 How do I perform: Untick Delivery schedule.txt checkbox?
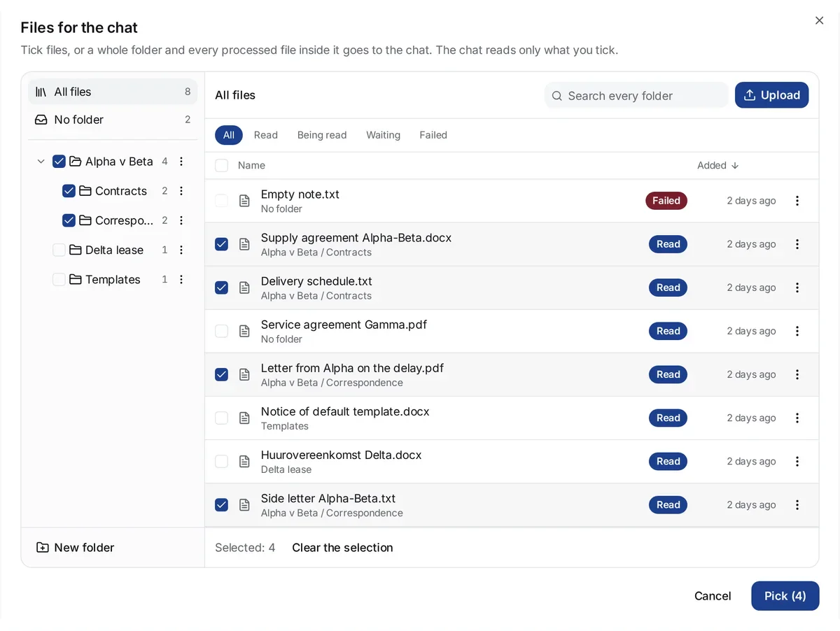(x=221, y=288)
